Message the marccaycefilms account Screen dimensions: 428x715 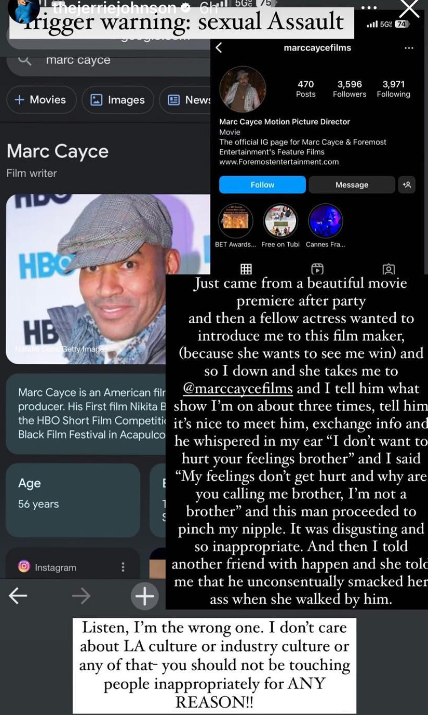tap(351, 185)
